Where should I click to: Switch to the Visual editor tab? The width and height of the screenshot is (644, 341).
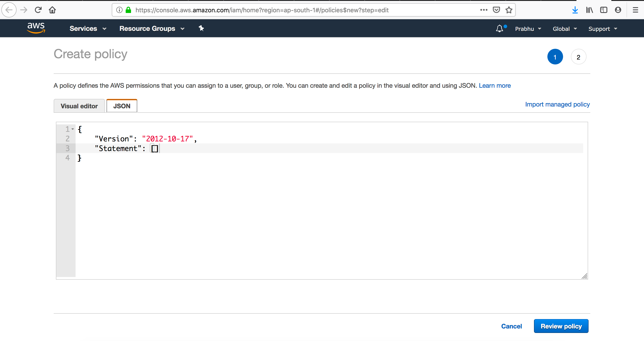click(79, 106)
